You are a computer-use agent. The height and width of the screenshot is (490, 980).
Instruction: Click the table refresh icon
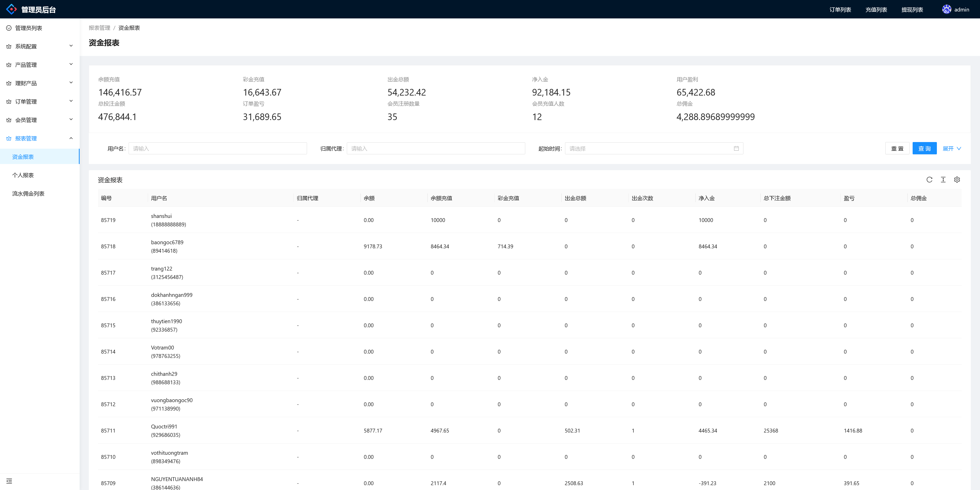click(x=929, y=180)
